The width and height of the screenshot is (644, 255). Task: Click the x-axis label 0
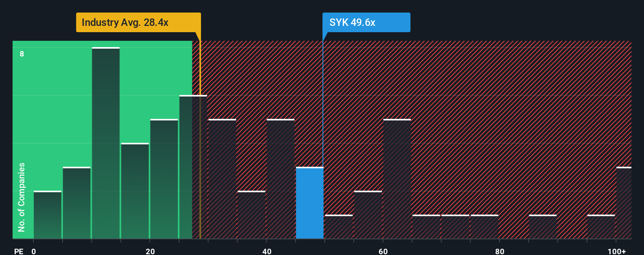[x=34, y=251]
